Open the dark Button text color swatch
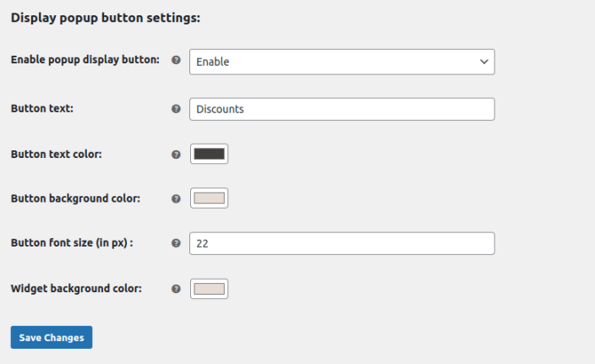Screen dimensions: 595x364 click(209, 154)
